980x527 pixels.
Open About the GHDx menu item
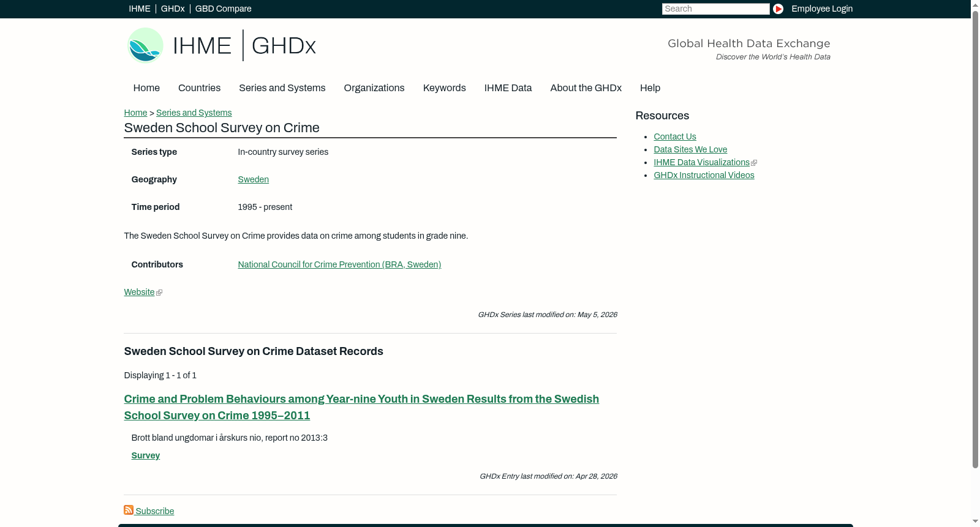click(586, 88)
